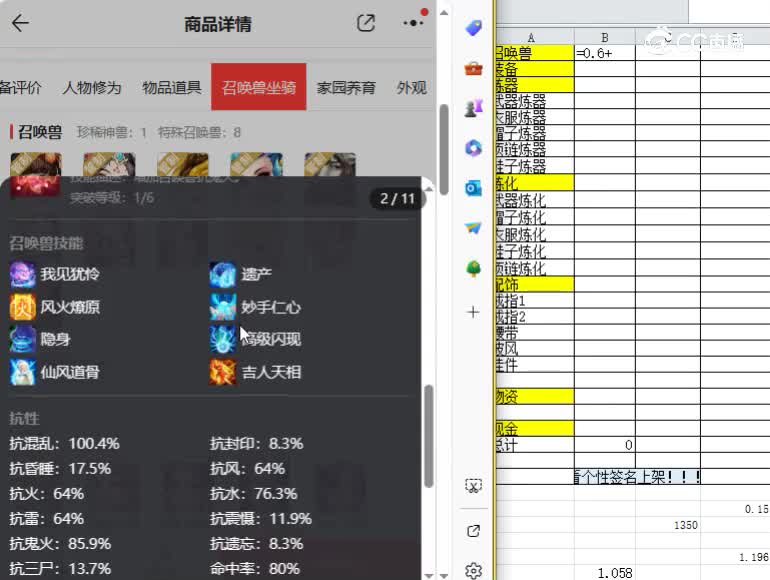Select column B header in spreadsheet
The image size is (770, 580).
[x=605, y=37]
